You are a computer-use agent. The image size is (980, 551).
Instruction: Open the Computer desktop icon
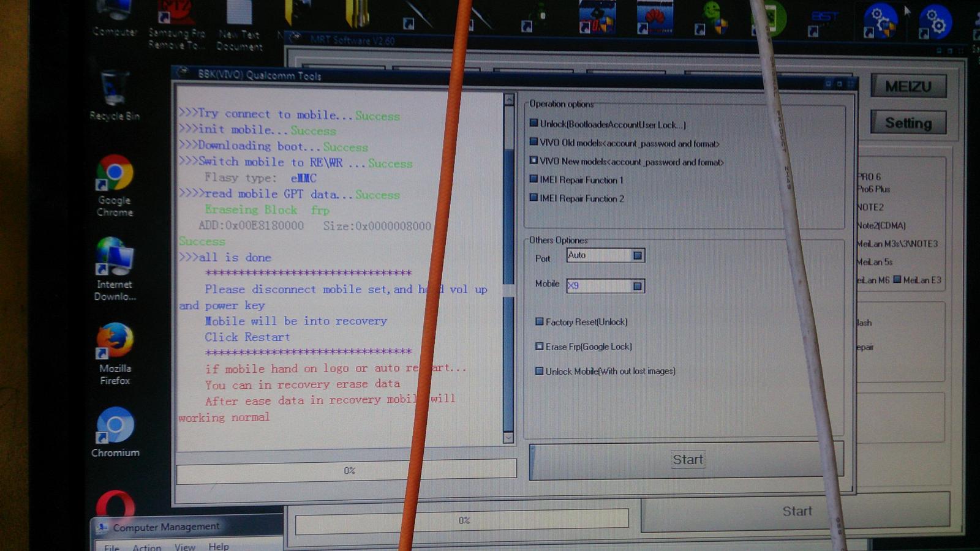(115, 20)
